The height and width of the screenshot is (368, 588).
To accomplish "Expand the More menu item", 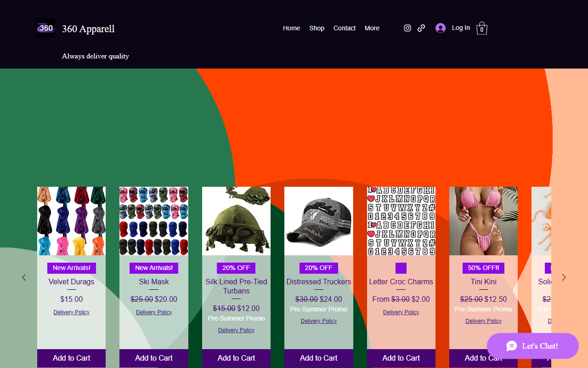I will 372,28.
